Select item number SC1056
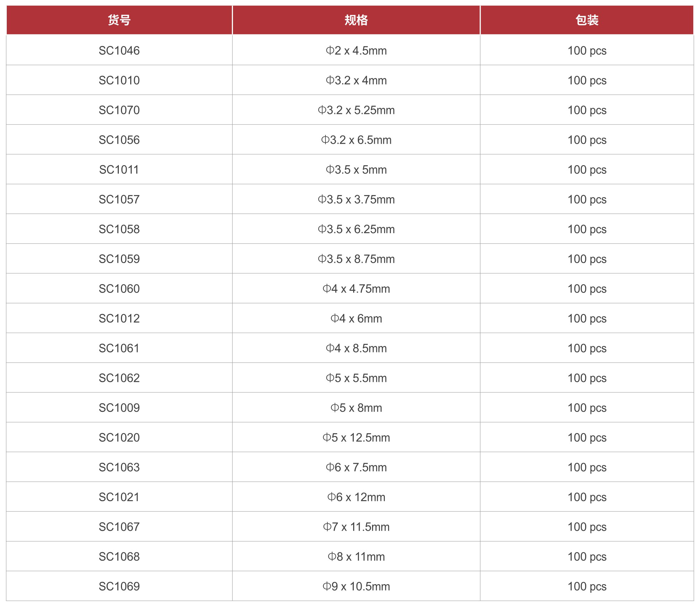The height and width of the screenshot is (608, 700). [x=119, y=140]
